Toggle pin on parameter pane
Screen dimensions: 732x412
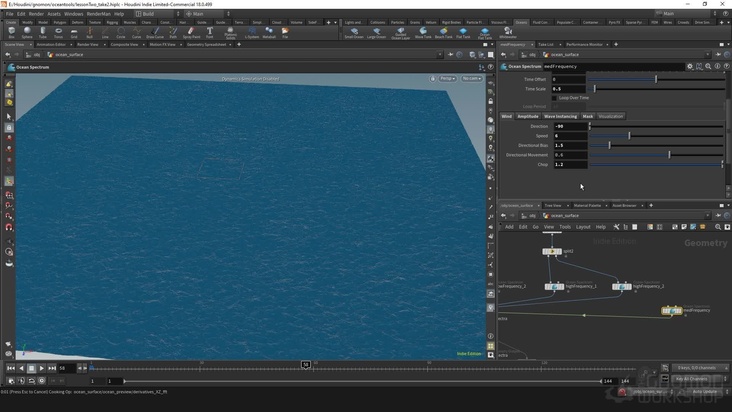point(718,55)
